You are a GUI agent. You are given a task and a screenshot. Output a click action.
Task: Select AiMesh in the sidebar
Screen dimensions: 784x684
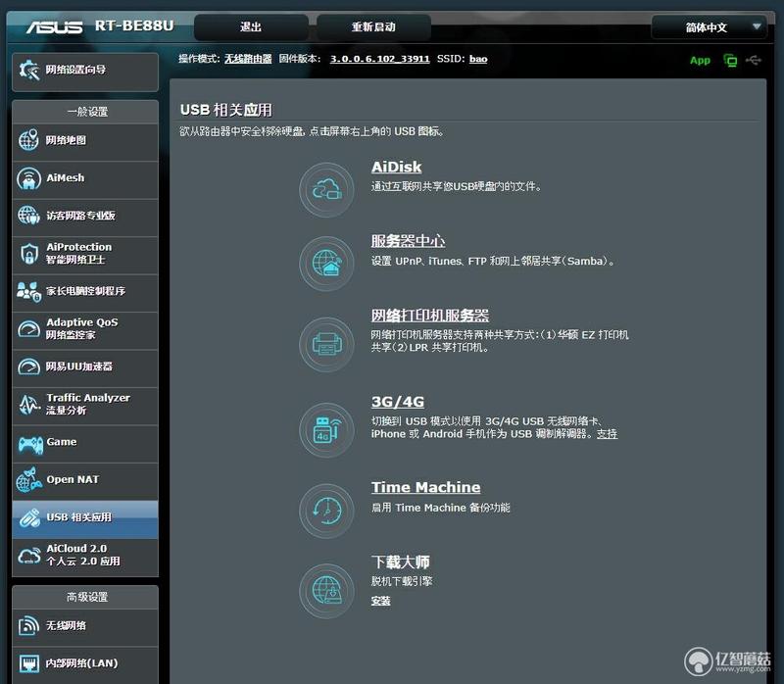pyautogui.click(x=85, y=178)
